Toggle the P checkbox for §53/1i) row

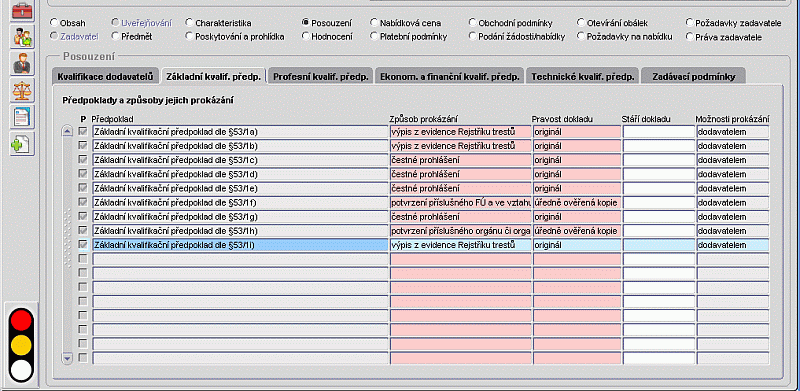(x=83, y=245)
